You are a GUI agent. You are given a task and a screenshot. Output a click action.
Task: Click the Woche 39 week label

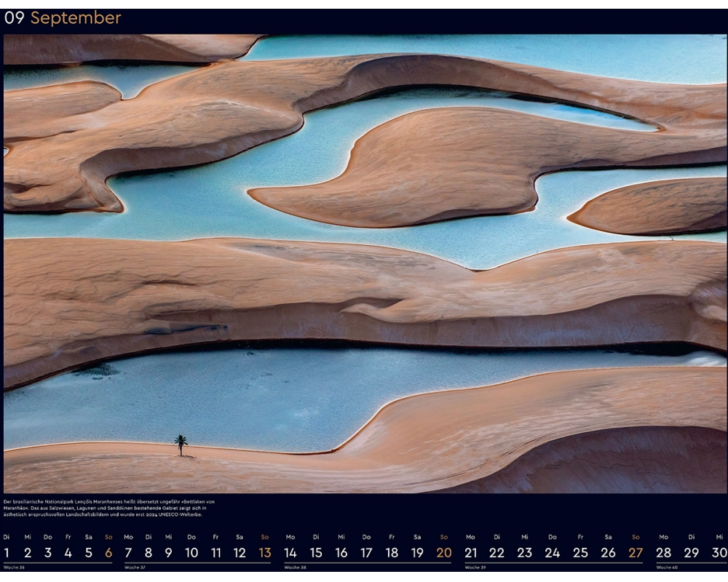[475, 567]
